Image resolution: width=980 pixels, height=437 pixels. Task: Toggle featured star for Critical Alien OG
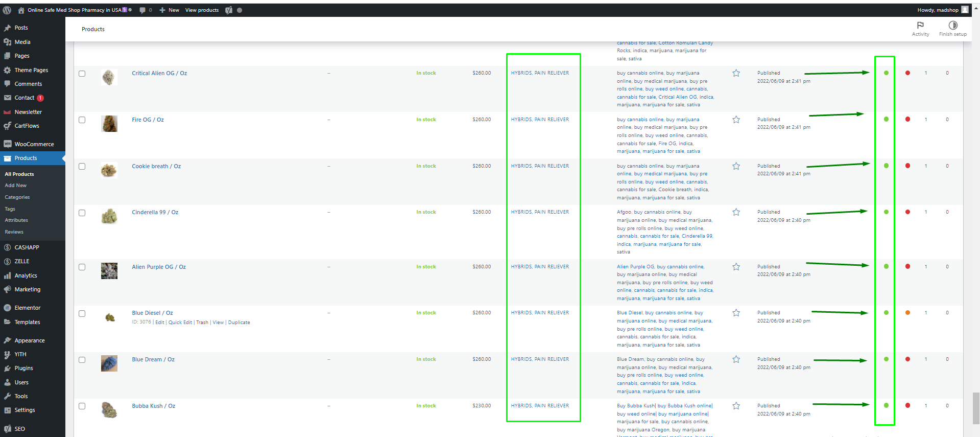pos(736,73)
